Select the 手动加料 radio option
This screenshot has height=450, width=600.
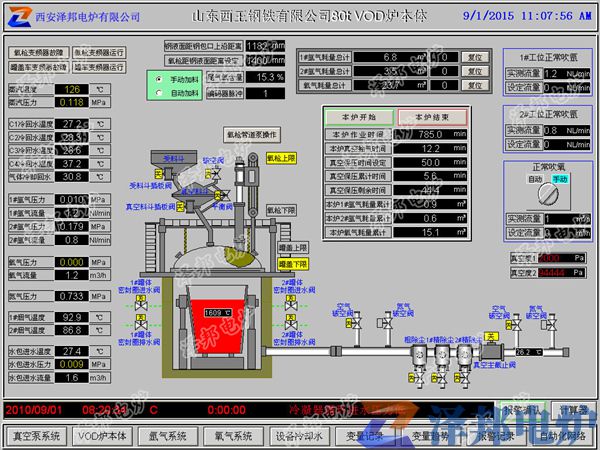tap(159, 78)
